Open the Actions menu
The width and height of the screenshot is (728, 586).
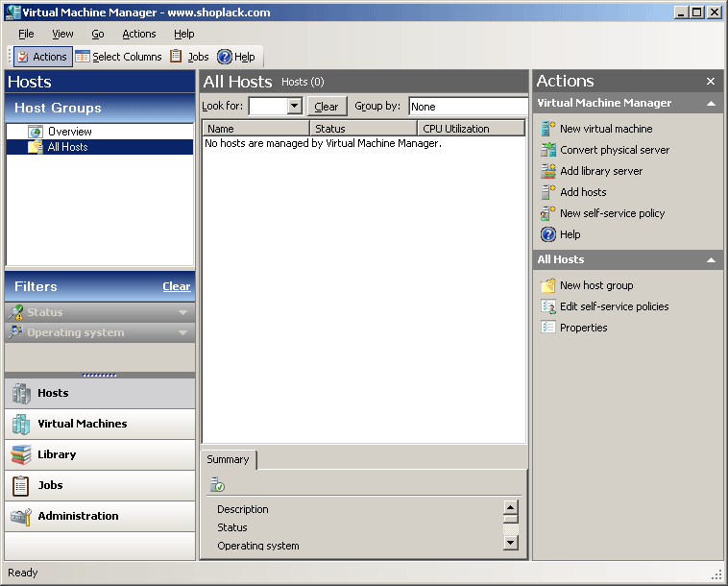(x=139, y=34)
